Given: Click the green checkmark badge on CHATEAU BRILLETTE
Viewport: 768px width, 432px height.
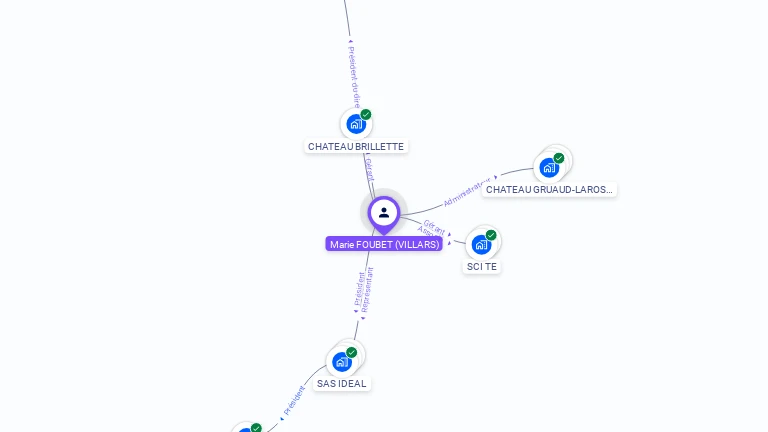Looking at the screenshot, I should point(366,115).
